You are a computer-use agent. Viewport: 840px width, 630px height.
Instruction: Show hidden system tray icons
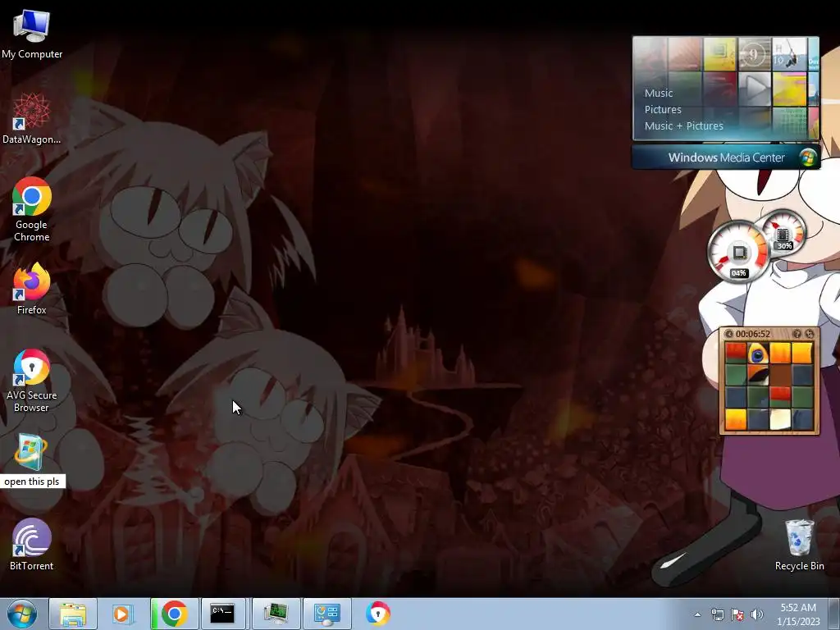(x=697, y=614)
